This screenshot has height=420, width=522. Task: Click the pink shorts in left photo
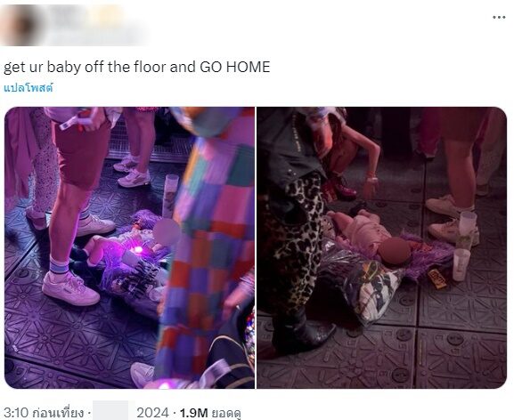click(x=81, y=153)
